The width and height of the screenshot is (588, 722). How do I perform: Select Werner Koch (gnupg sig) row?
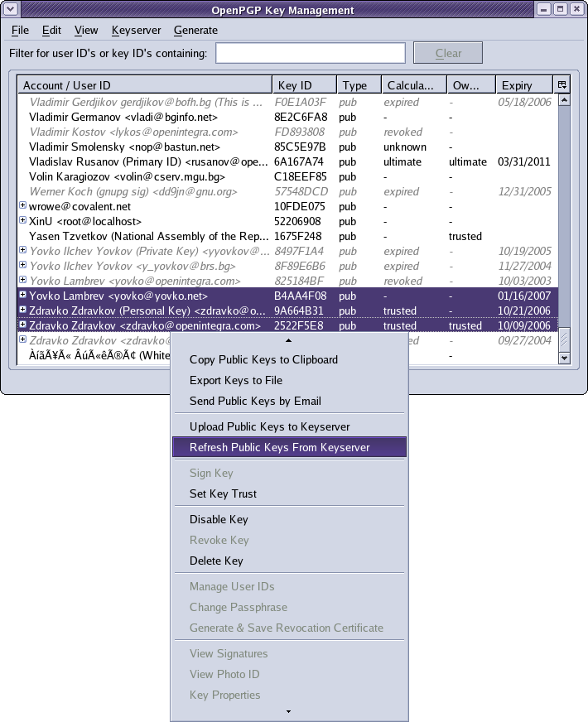click(x=287, y=191)
